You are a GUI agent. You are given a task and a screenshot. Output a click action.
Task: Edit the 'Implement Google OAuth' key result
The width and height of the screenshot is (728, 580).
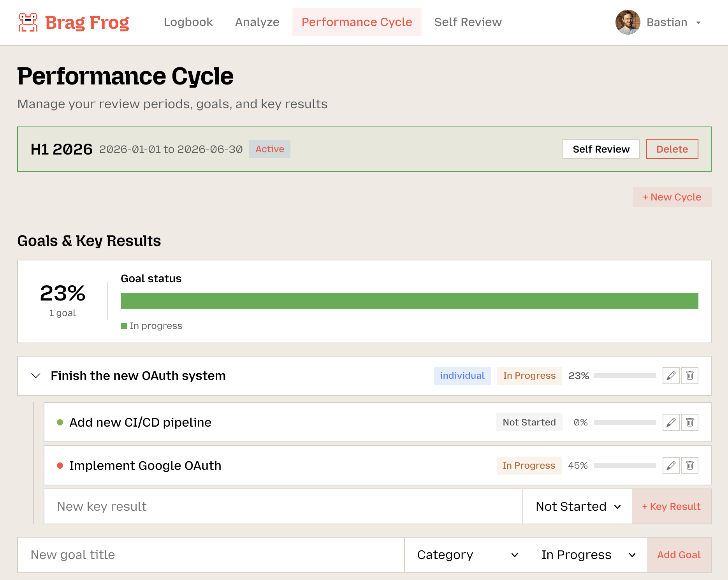pyautogui.click(x=671, y=465)
